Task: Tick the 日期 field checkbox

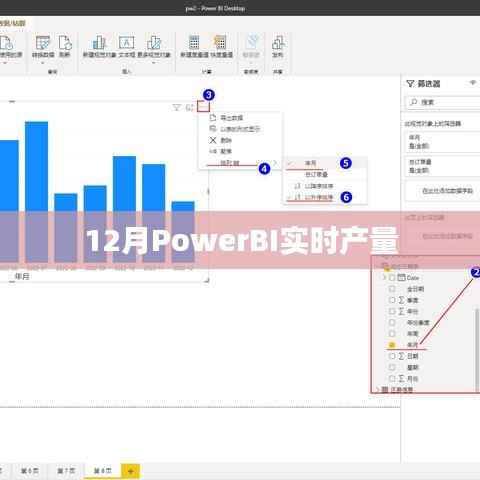Action: coord(392,356)
